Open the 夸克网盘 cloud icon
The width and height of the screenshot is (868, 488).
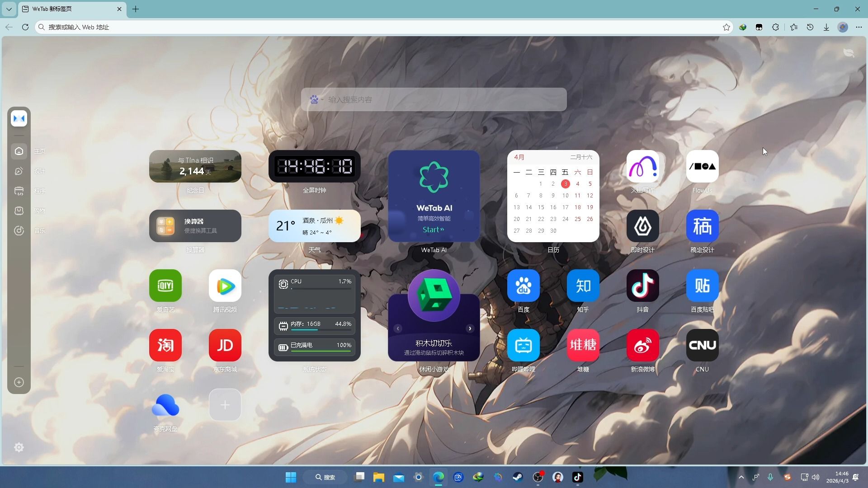click(x=165, y=405)
